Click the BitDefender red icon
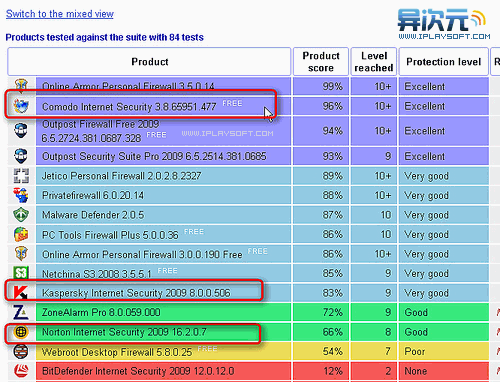The width and height of the screenshot is (500, 382). pos(21,370)
